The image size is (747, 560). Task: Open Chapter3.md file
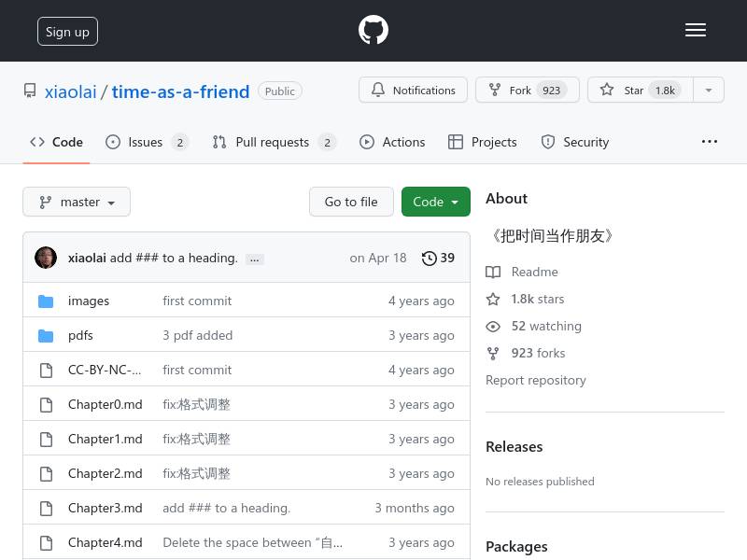106,508
